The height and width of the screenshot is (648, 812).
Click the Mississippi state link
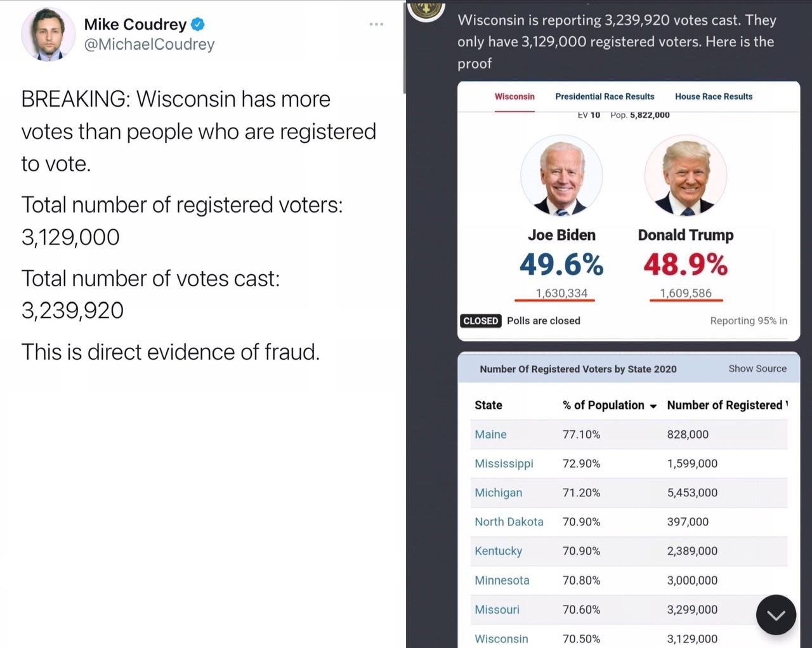coord(504,464)
